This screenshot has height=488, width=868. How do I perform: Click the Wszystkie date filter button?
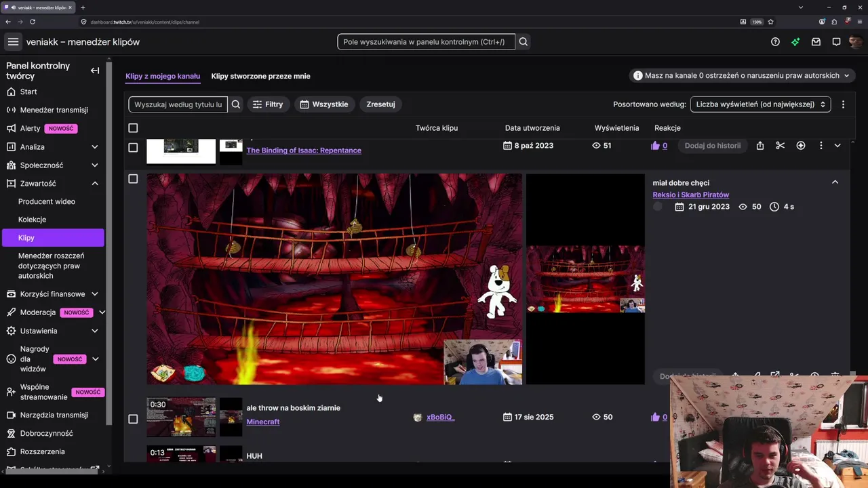(x=324, y=104)
